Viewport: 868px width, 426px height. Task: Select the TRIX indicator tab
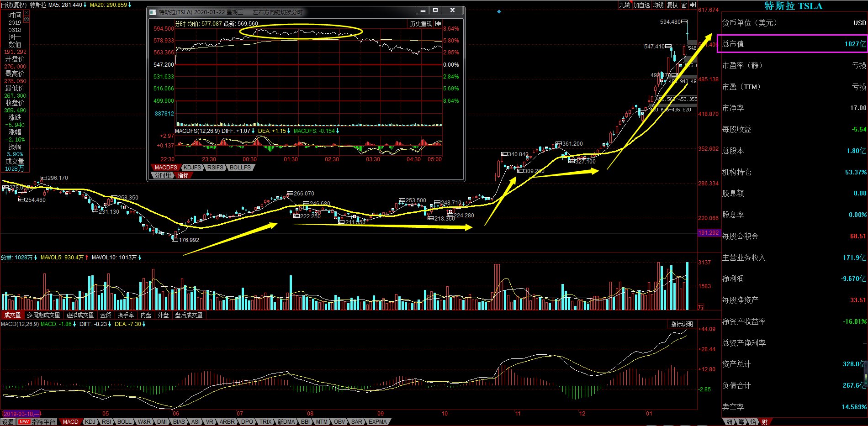point(265,422)
